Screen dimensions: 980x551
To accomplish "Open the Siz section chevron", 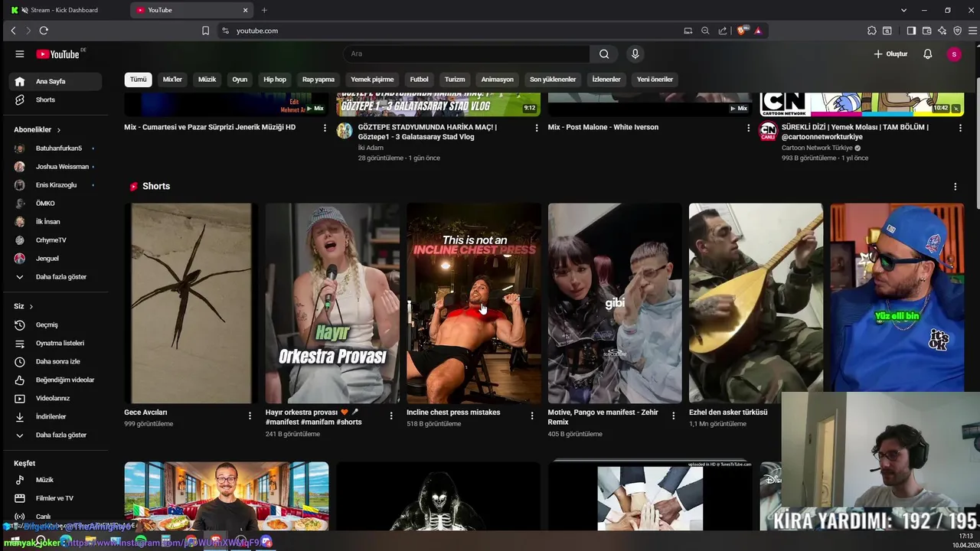I will (31, 306).
